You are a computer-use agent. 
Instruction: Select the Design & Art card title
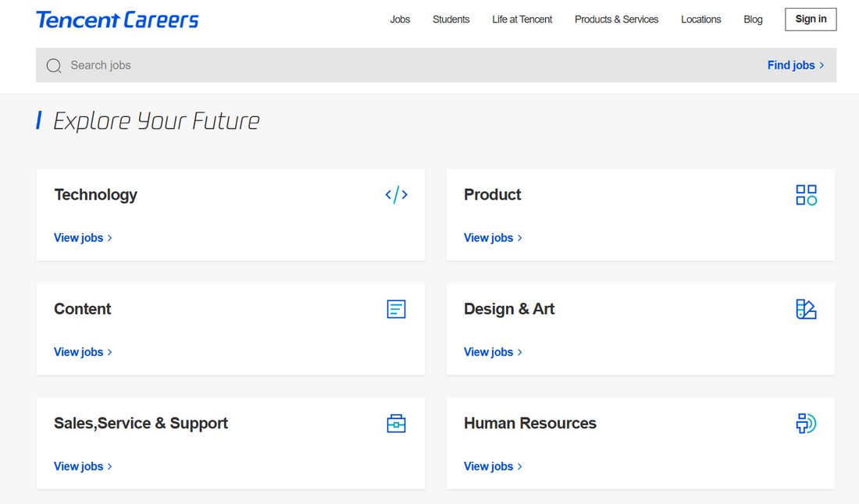509,309
